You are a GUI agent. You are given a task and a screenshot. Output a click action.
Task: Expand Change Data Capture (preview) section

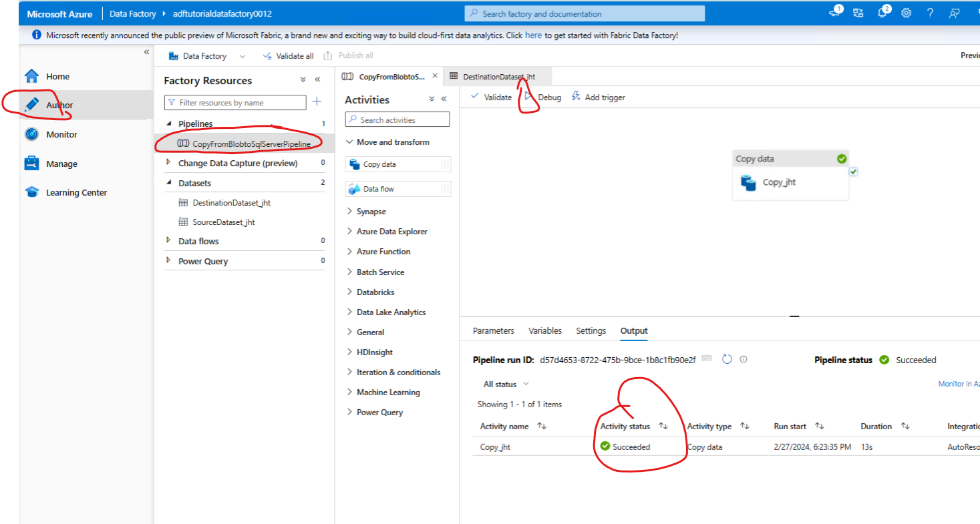click(x=168, y=163)
